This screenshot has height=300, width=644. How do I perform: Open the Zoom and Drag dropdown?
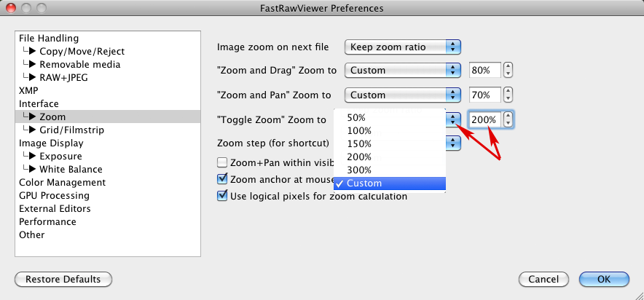pos(403,71)
